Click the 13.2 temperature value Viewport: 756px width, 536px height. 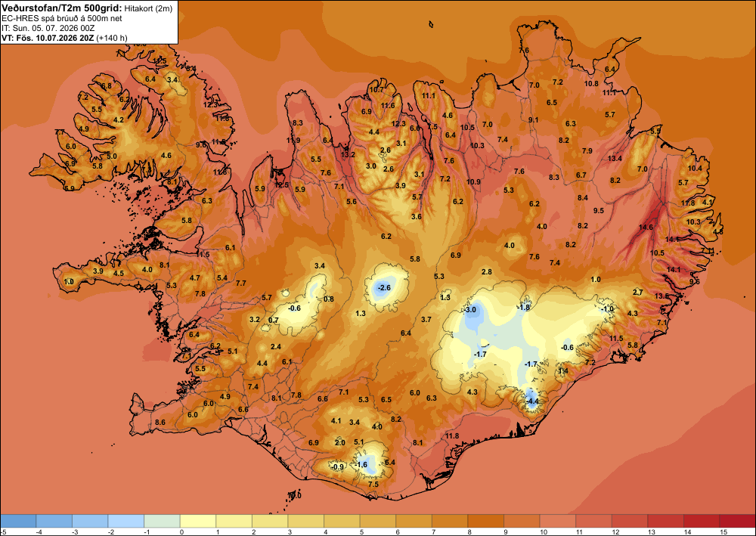(x=348, y=155)
